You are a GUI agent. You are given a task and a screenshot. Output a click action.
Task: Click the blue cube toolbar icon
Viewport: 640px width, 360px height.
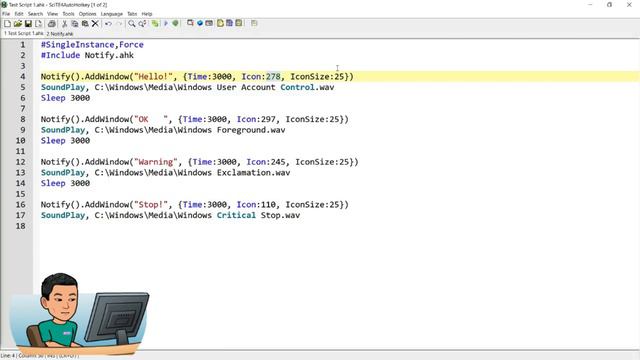[200, 23]
